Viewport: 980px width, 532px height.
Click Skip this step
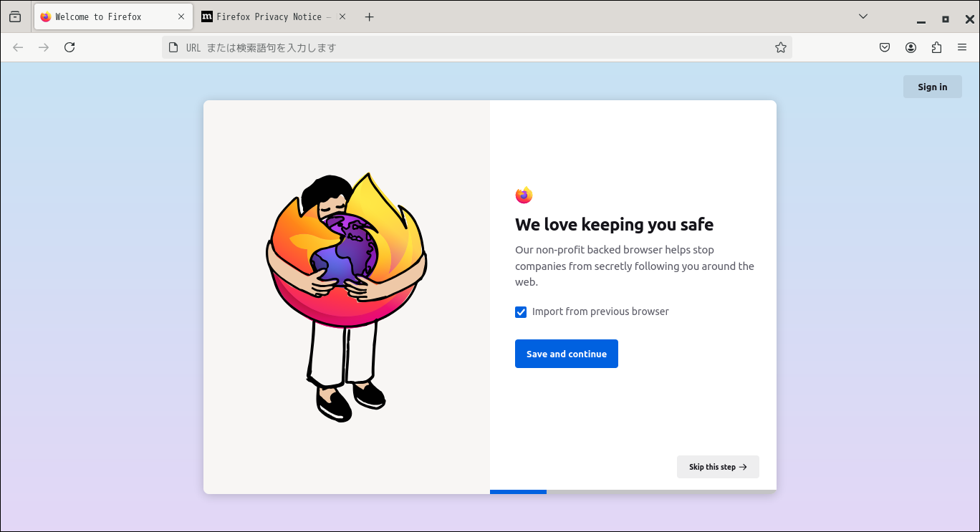718,467
